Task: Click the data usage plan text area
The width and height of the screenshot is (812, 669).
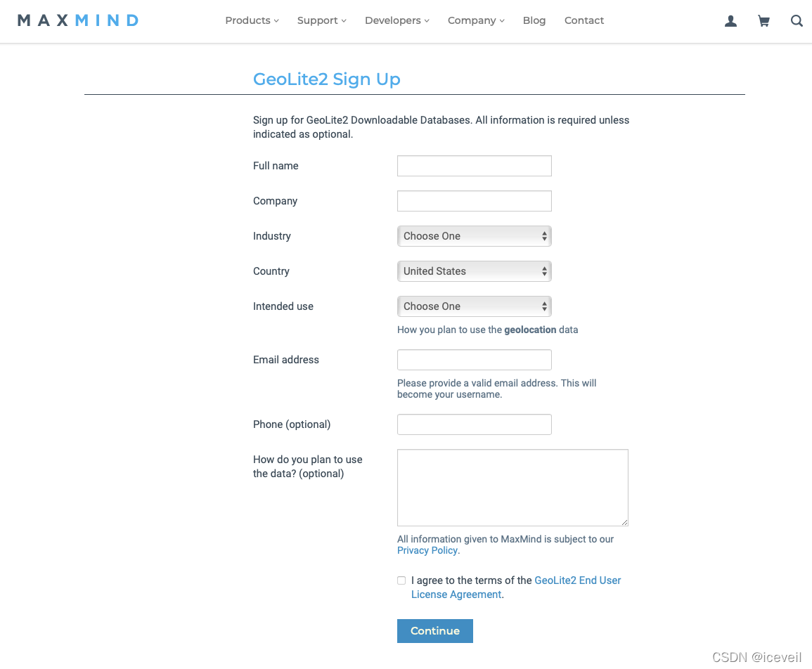Action: click(512, 487)
